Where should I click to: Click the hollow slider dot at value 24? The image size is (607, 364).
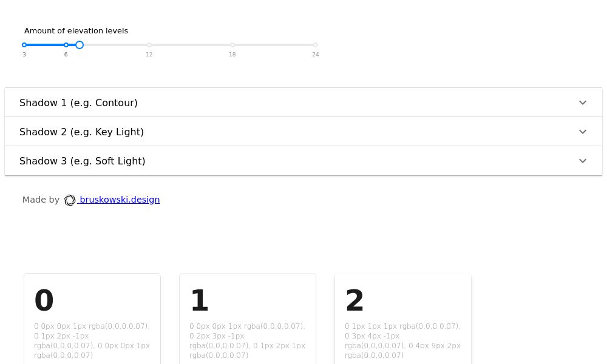click(x=315, y=45)
